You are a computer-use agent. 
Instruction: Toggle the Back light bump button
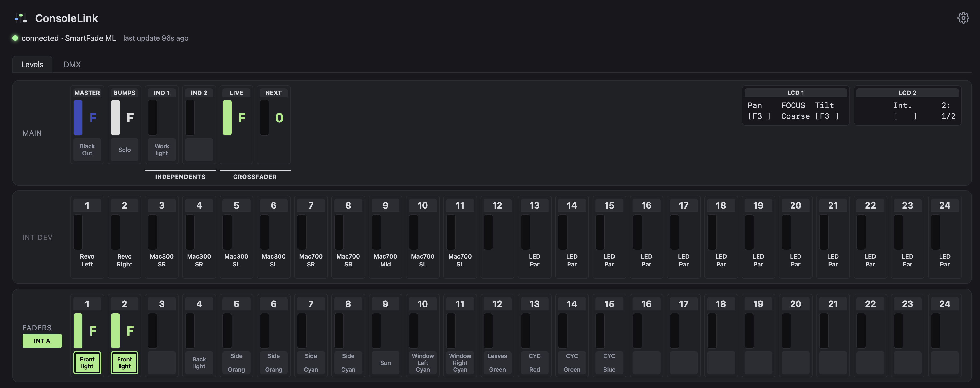(199, 363)
